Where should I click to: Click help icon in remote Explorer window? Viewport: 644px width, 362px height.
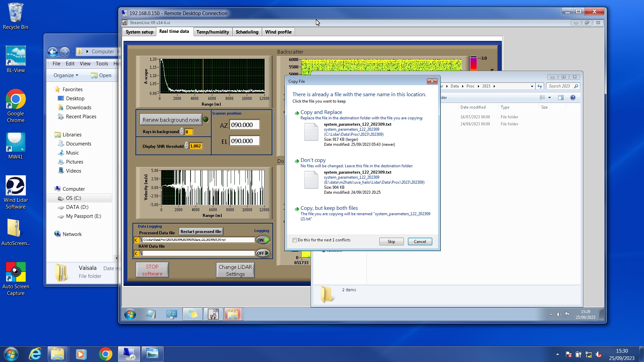click(x=573, y=98)
